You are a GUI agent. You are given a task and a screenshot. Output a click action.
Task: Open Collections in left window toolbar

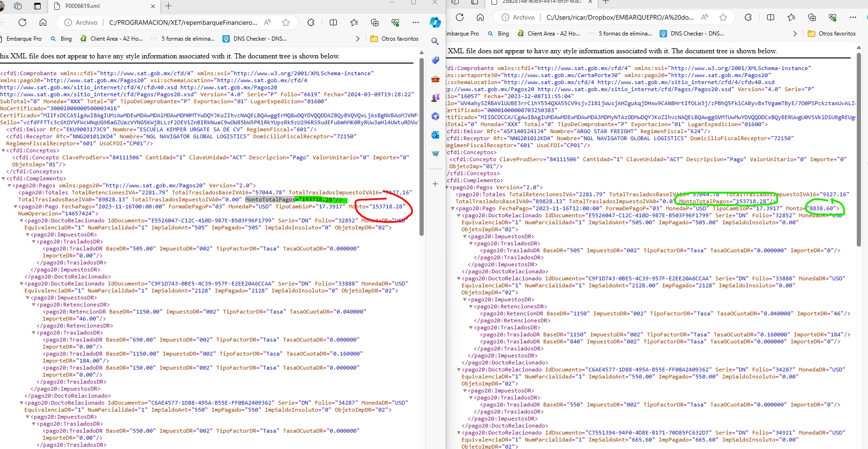coord(375,22)
